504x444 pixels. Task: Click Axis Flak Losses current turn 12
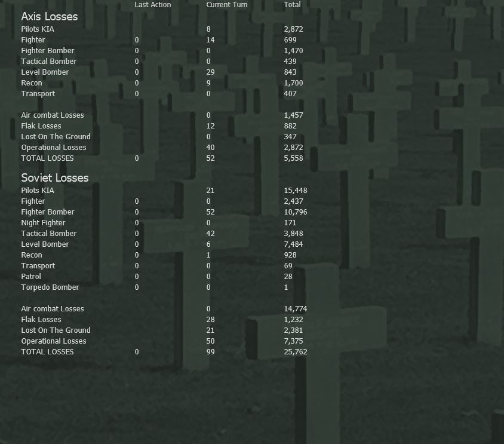pyautogui.click(x=211, y=126)
